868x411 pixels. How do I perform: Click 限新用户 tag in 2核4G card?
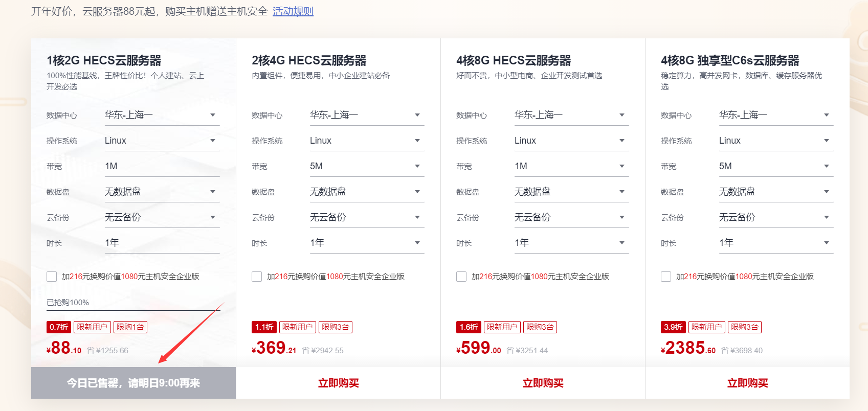click(x=297, y=327)
